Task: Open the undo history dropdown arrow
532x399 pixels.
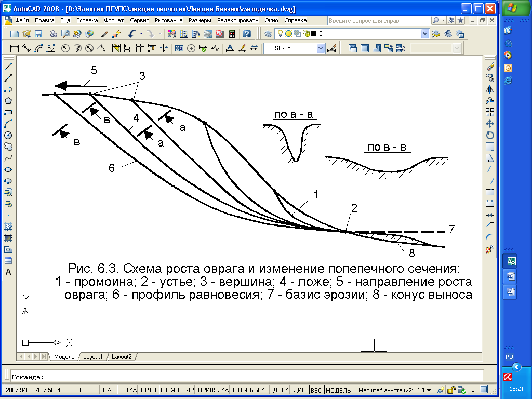Action: (x=141, y=34)
